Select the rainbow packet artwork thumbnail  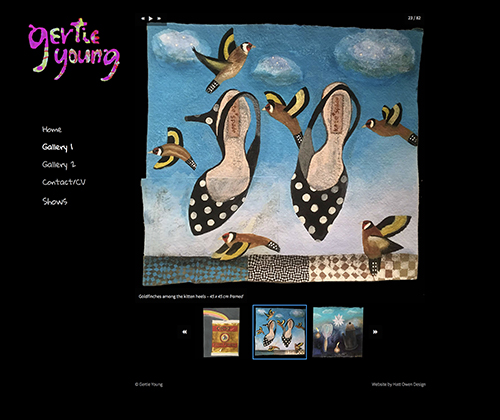221,332
